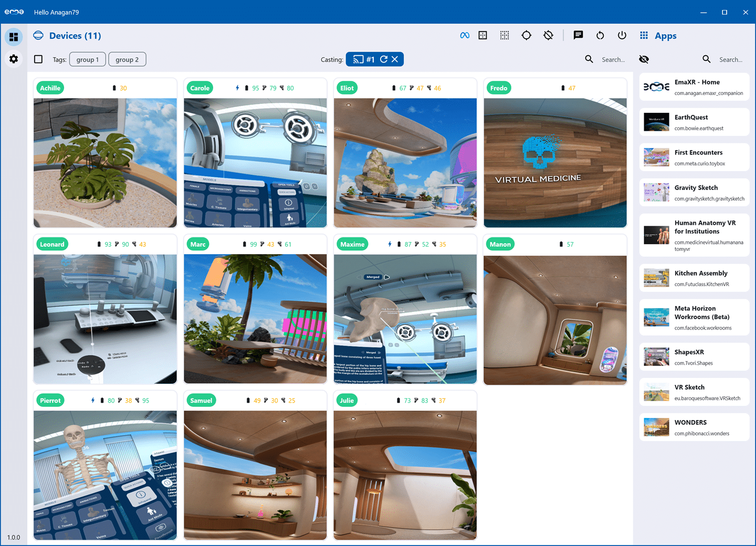Select Gravity Sketch from apps list

694,193
